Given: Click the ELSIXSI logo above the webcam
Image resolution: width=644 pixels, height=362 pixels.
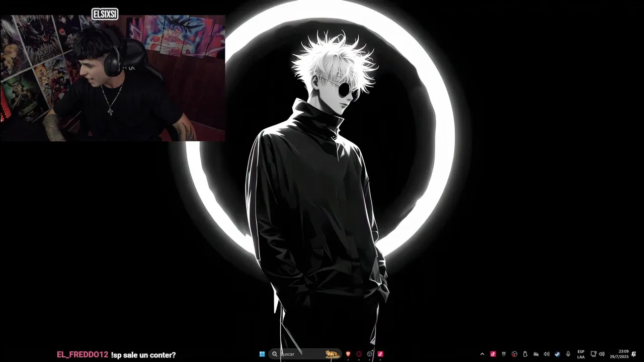Looking at the screenshot, I should [x=105, y=14].
